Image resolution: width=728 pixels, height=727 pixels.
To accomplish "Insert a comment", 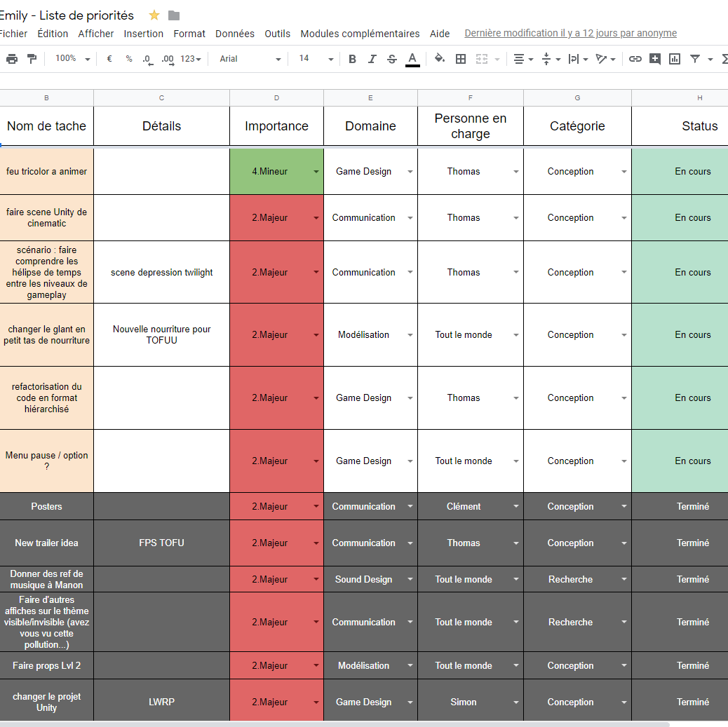I will tap(654, 59).
